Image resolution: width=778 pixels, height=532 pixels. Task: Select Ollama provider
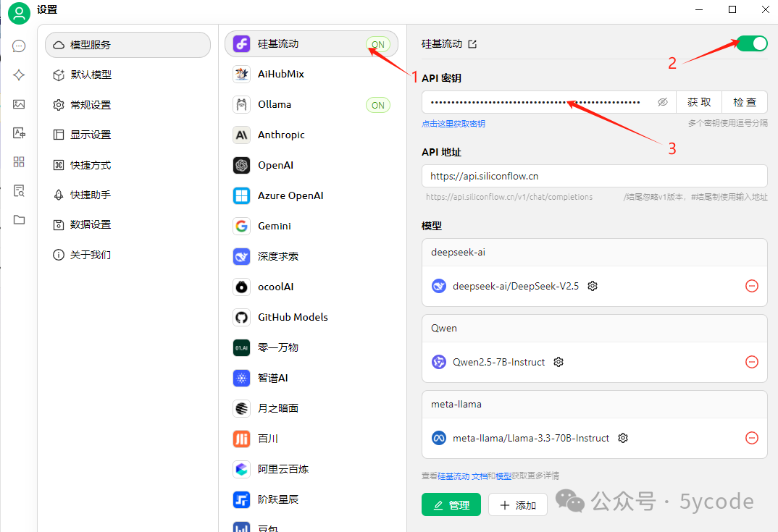[311, 105]
